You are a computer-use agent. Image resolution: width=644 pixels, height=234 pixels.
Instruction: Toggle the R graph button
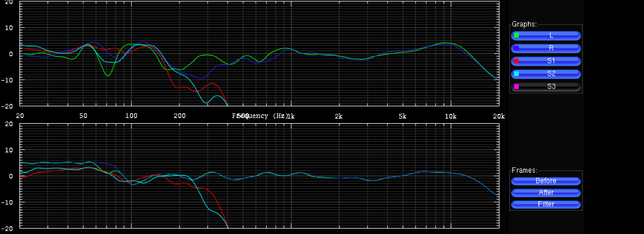click(546, 48)
